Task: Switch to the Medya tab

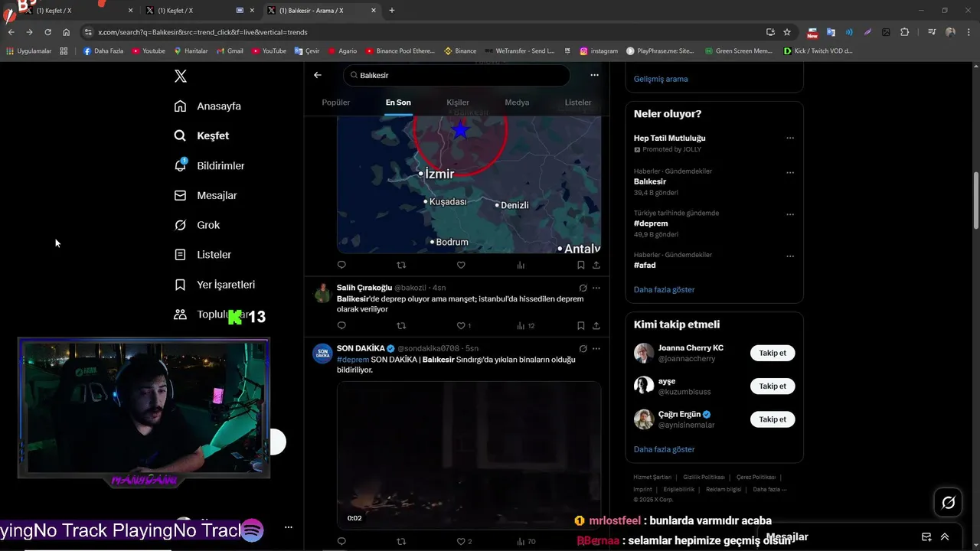Action: coord(517,103)
